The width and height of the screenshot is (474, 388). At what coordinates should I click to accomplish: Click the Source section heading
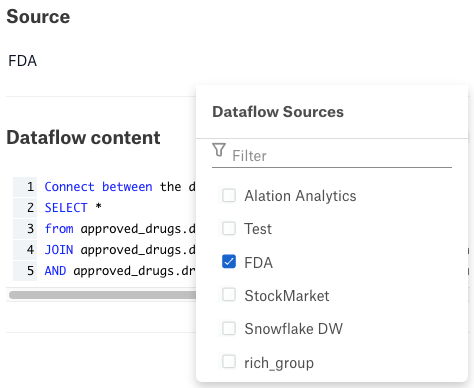click(x=38, y=17)
